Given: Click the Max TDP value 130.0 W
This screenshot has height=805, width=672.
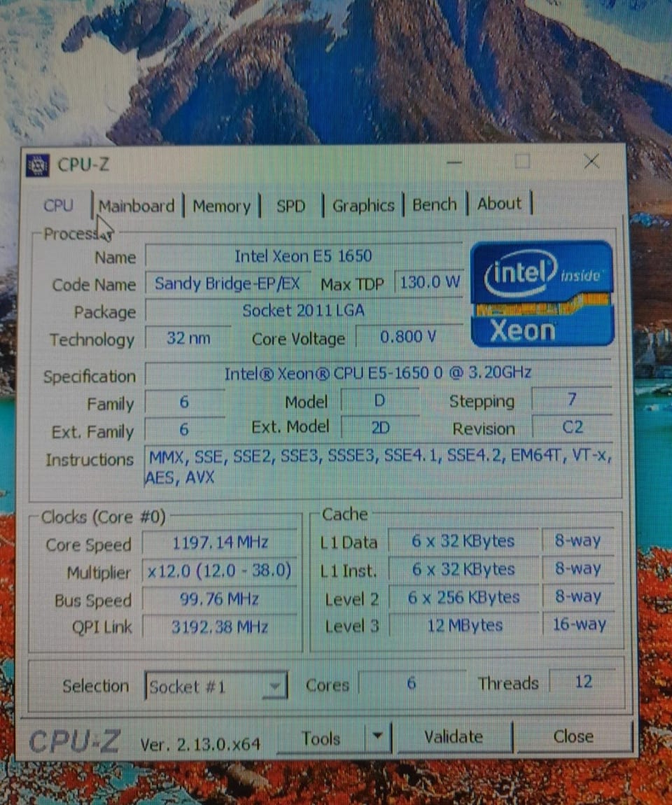Looking at the screenshot, I should coord(429,282).
